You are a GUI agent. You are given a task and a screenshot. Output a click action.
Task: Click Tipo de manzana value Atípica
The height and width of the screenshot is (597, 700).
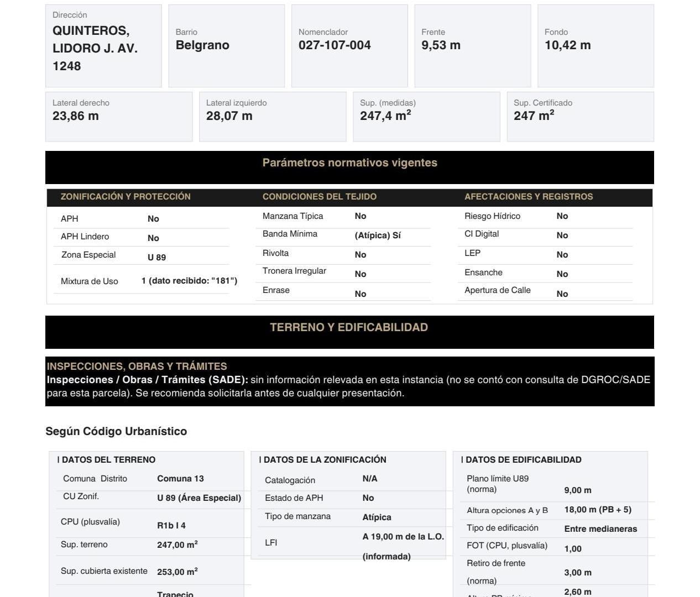pos(377,517)
